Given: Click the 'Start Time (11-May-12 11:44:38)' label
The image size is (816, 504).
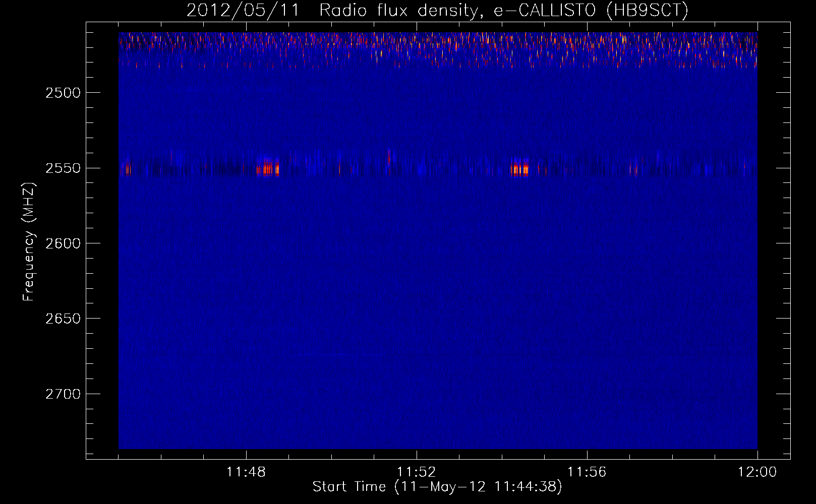Looking at the screenshot, I should [x=437, y=487].
